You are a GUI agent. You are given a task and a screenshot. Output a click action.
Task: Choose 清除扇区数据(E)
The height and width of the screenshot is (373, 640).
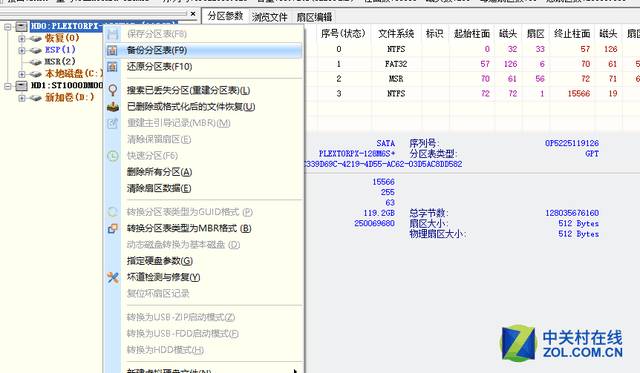click(204, 188)
